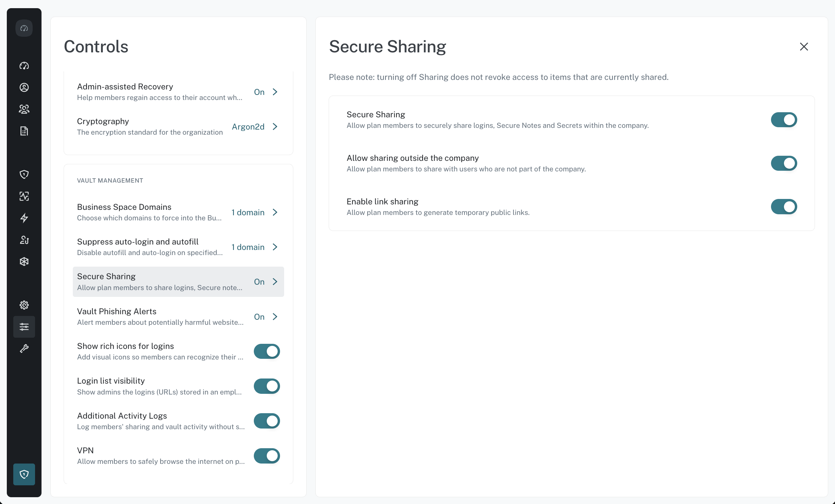Open Cryptography settings chevron arrow

pos(275,127)
